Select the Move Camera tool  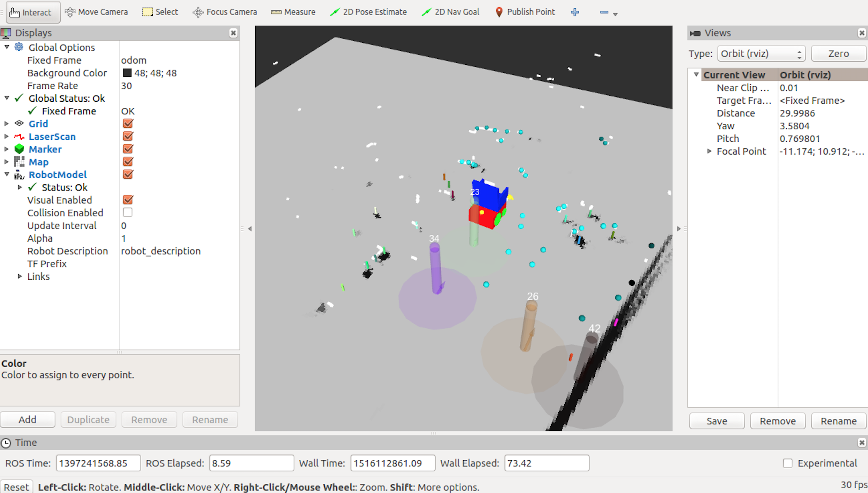coord(96,12)
